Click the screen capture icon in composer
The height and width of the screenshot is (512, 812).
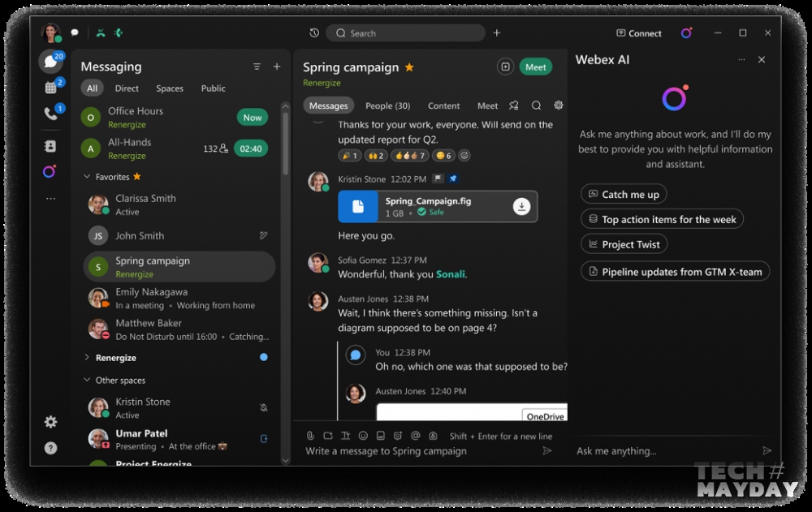point(328,436)
